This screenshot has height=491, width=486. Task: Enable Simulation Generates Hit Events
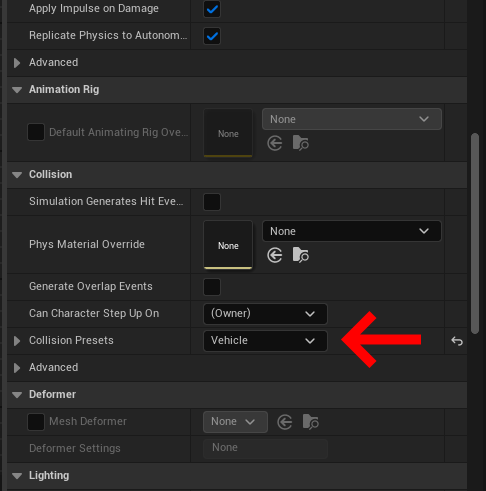click(212, 202)
